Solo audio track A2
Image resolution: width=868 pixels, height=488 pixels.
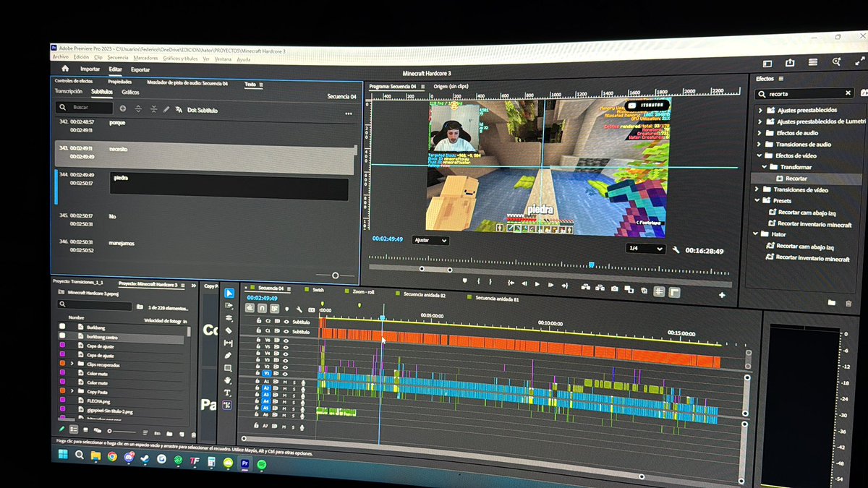pos(294,388)
